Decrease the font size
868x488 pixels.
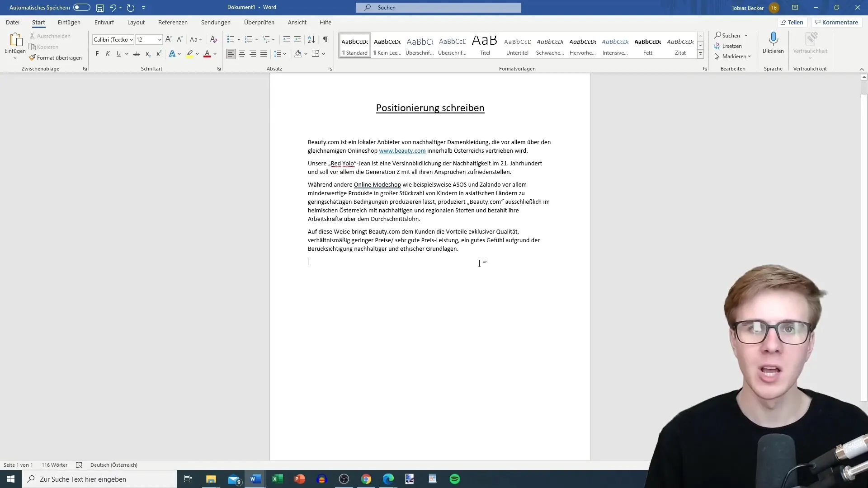[x=179, y=39]
